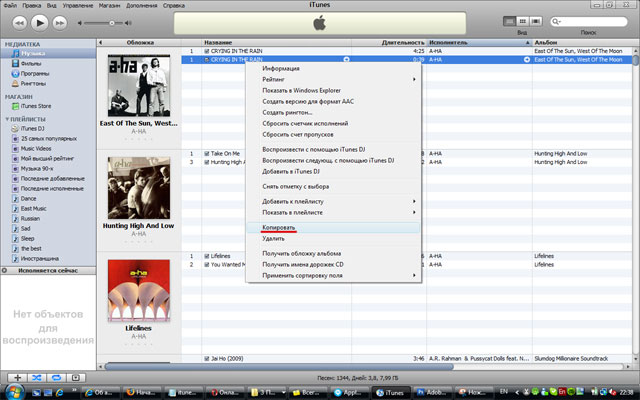Switch to grid view mode
Image resolution: width=640 pixels, height=400 pixels.
point(522,21)
